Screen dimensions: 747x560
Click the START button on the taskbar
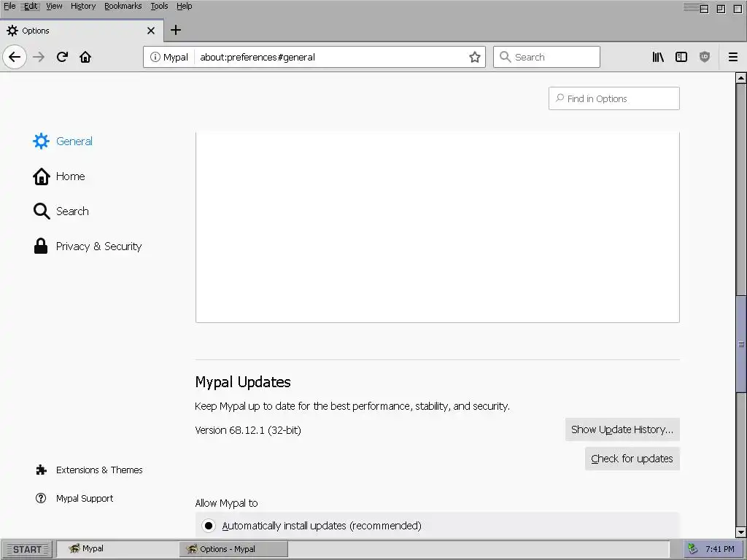click(x=27, y=550)
